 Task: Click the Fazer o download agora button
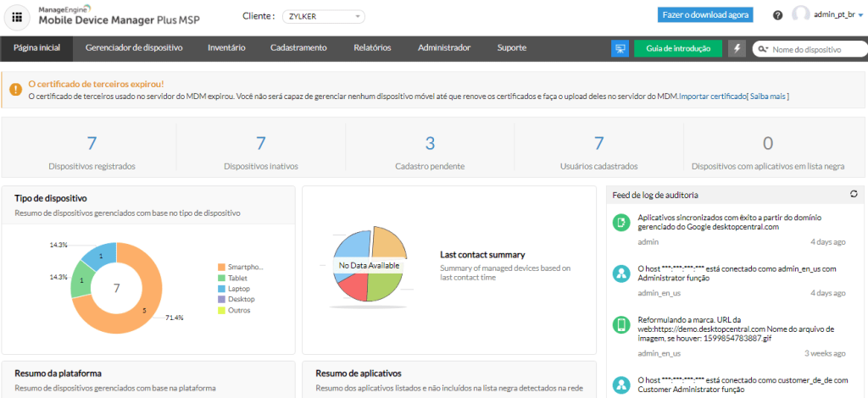coord(705,14)
